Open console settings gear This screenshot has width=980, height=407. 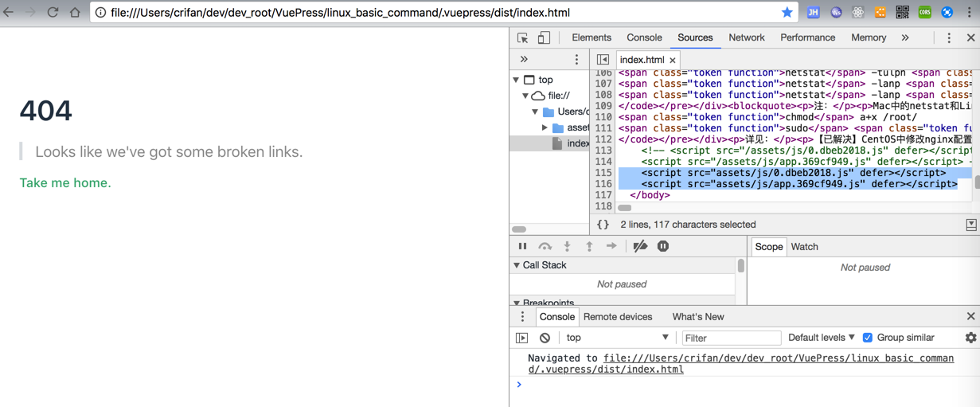[x=970, y=338]
